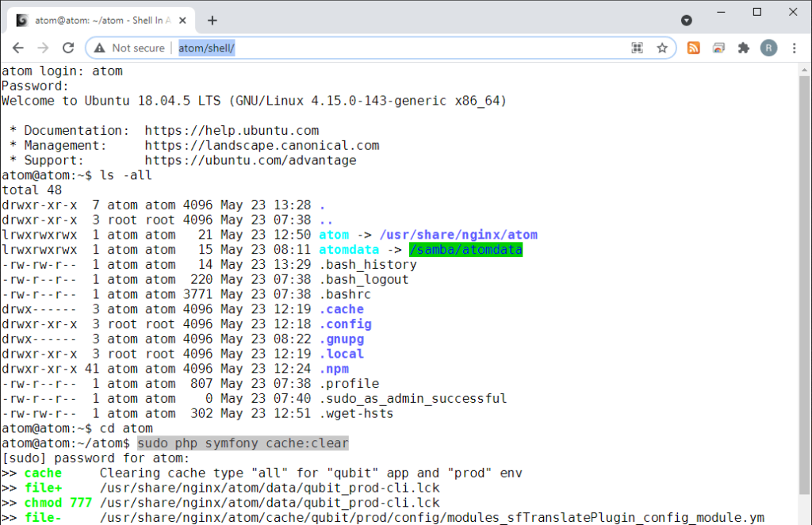Screen dimensions: 812x525
Task: Click the atom login: atom line
Action: pyautogui.click(x=62, y=71)
